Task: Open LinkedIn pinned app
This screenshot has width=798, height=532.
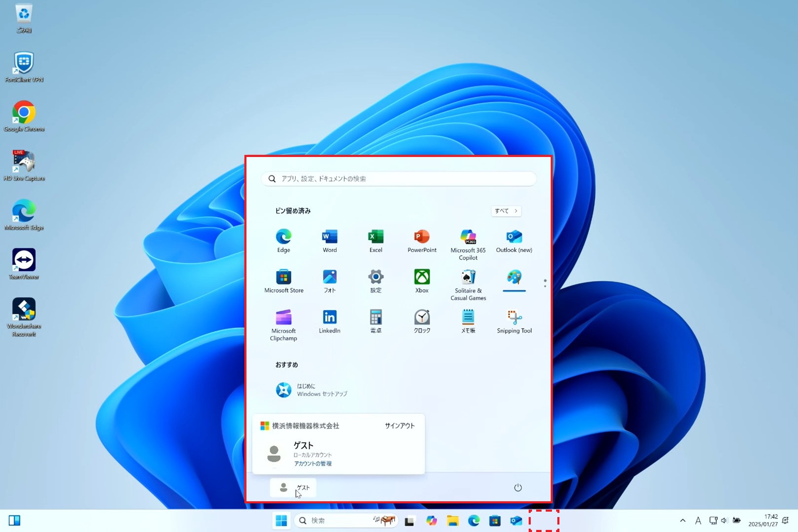Action: [330, 321]
